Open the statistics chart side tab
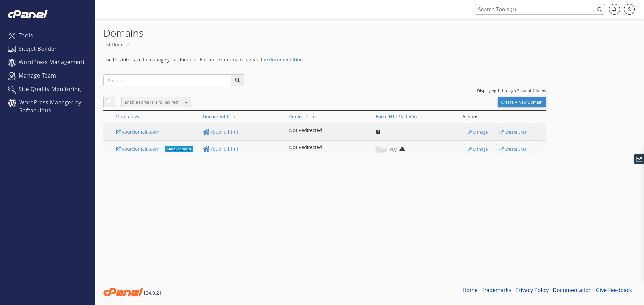Screen dimensions: 644x305 click(x=639, y=159)
